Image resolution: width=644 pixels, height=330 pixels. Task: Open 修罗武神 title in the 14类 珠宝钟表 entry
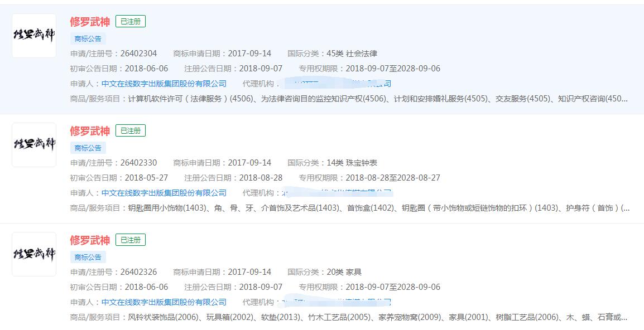pos(90,131)
